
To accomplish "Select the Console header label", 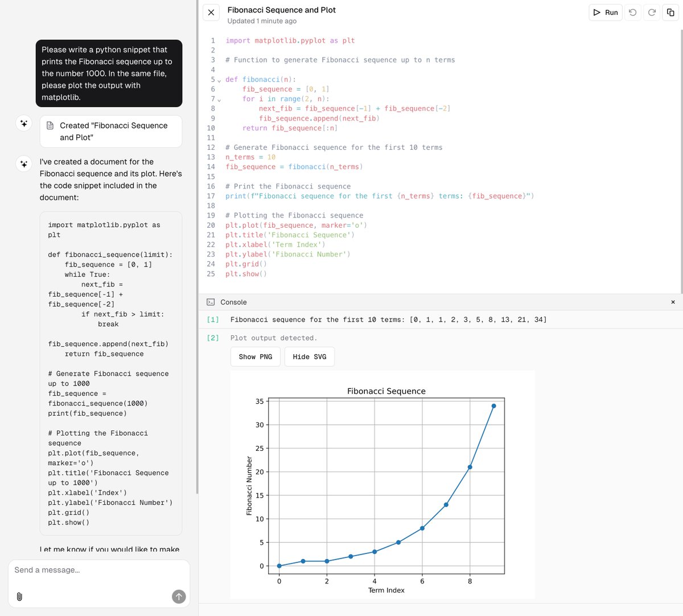I will [x=233, y=302].
